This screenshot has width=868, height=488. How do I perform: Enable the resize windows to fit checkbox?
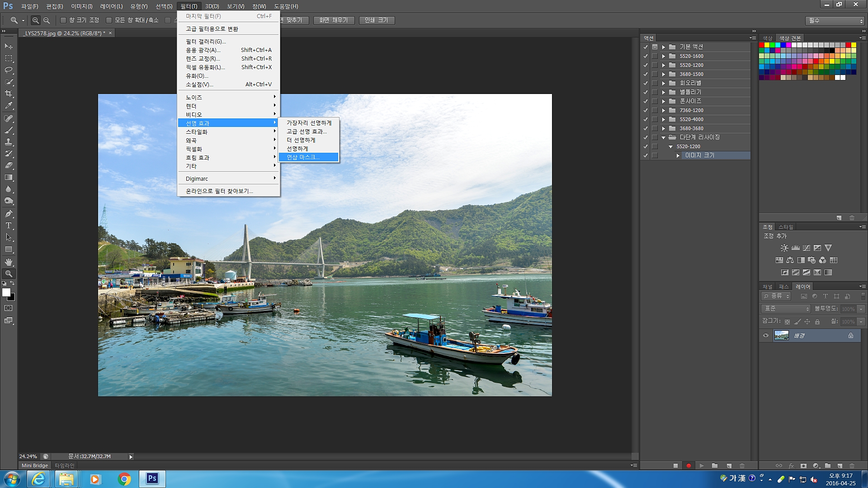pos(63,20)
